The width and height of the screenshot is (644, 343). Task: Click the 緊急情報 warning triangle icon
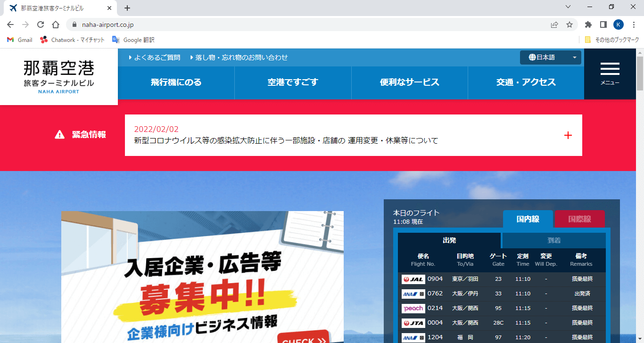click(59, 135)
